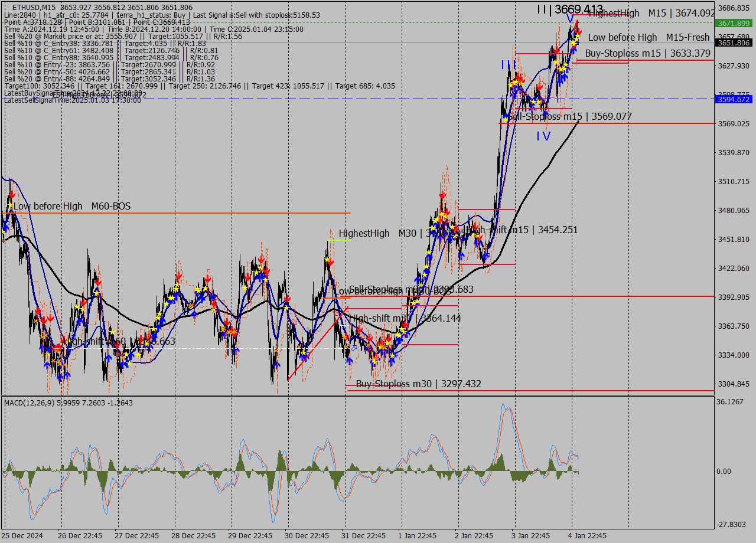Click the 'High-shift m30 | 3364.144' label
The image size is (756, 543).
click(405, 318)
